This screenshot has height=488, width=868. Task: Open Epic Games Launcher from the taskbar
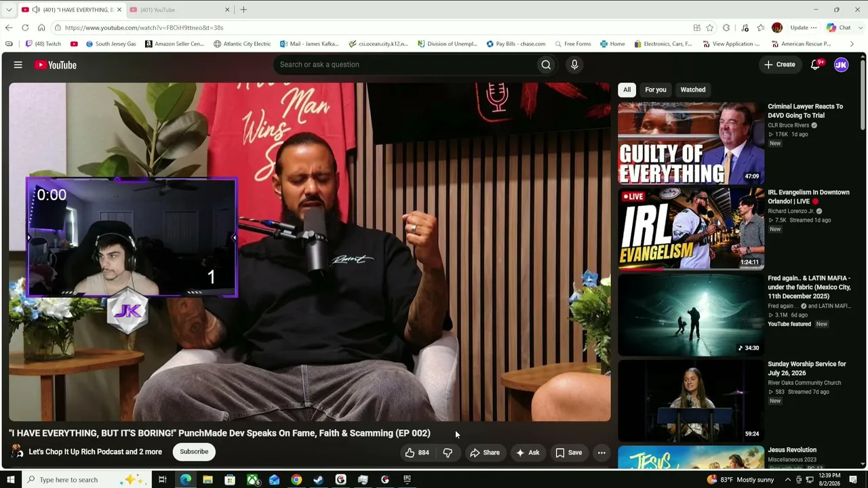(x=407, y=480)
